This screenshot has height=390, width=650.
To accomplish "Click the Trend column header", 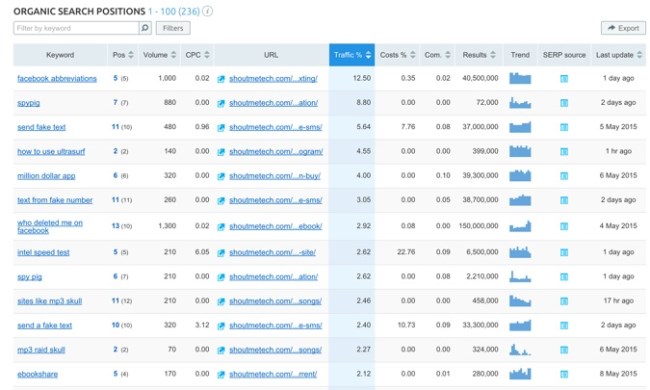I will tap(520, 55).
